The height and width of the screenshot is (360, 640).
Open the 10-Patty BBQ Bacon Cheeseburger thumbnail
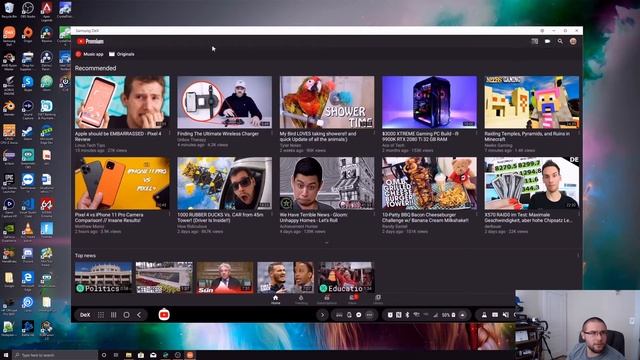point(429,183)
